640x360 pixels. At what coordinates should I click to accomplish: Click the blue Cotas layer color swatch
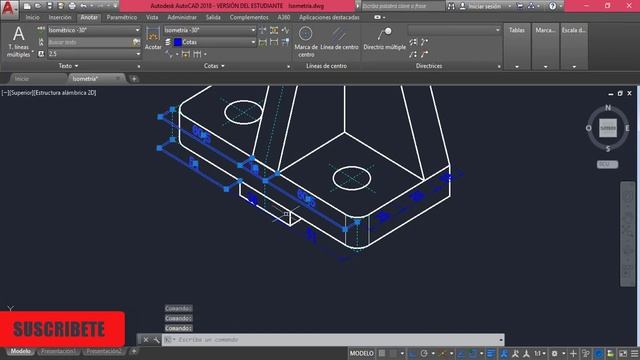(178, 42)
